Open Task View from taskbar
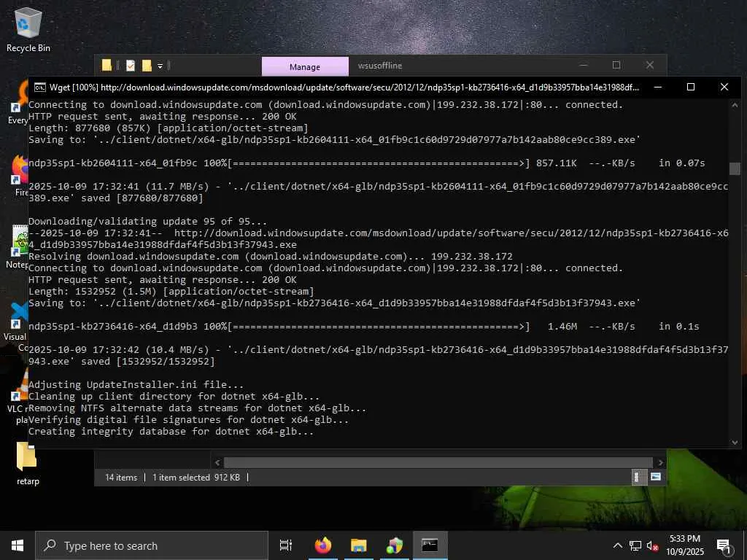This screenshot has width=747, height=560. [x=286, y=545]
